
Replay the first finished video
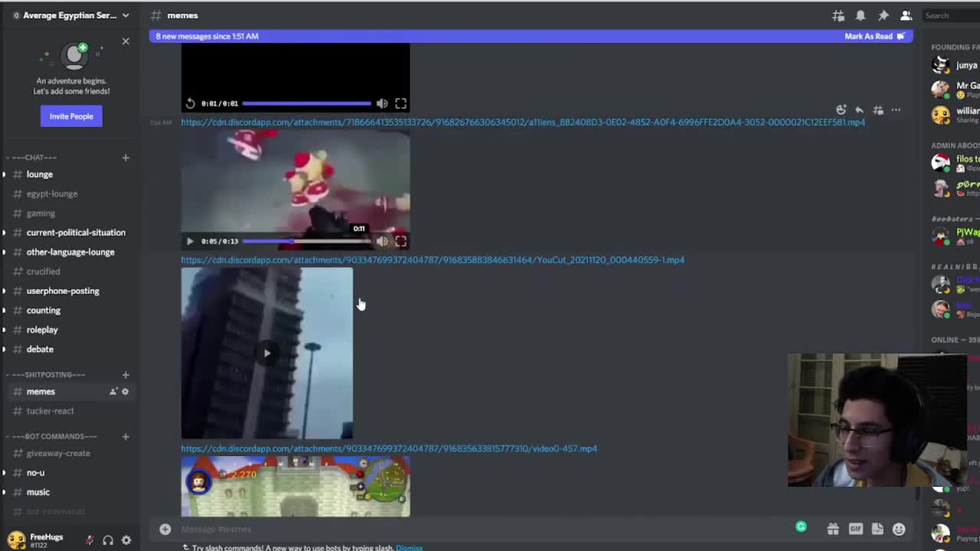point(190,103)
